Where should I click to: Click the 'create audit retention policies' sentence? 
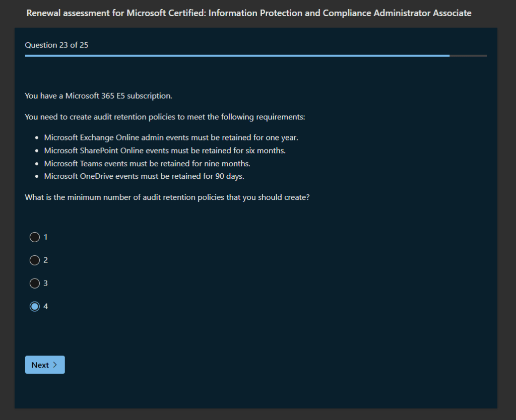point(165,117)
